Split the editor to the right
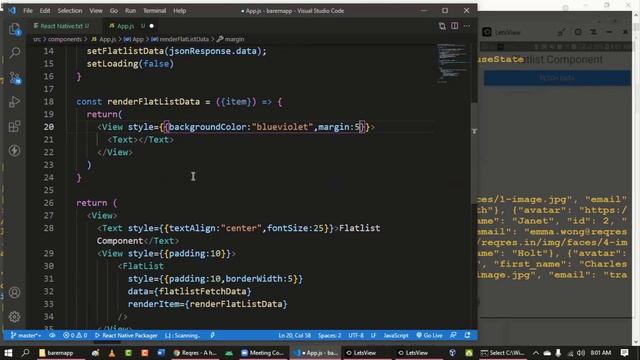This screenshot has height=360, width=640. 454,26
